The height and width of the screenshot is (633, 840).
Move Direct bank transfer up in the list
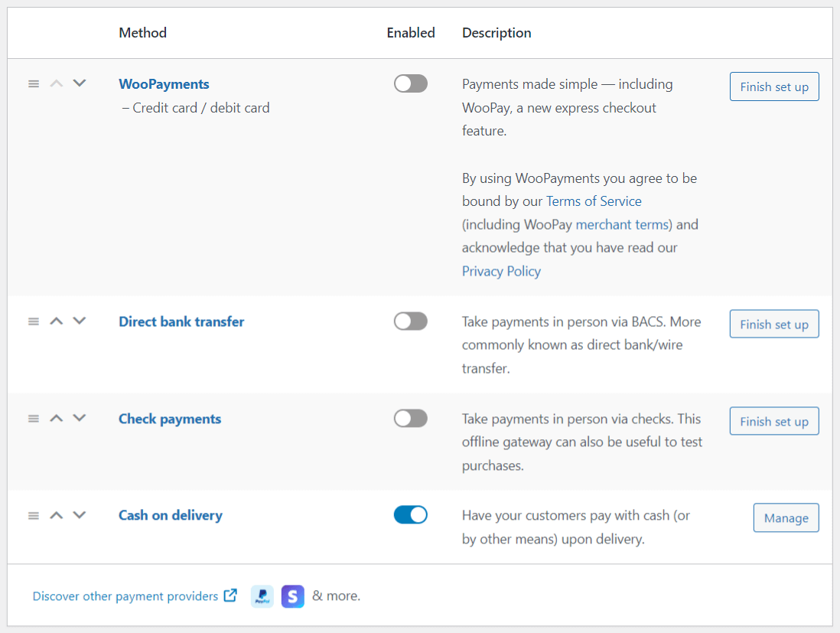[56, 321]
